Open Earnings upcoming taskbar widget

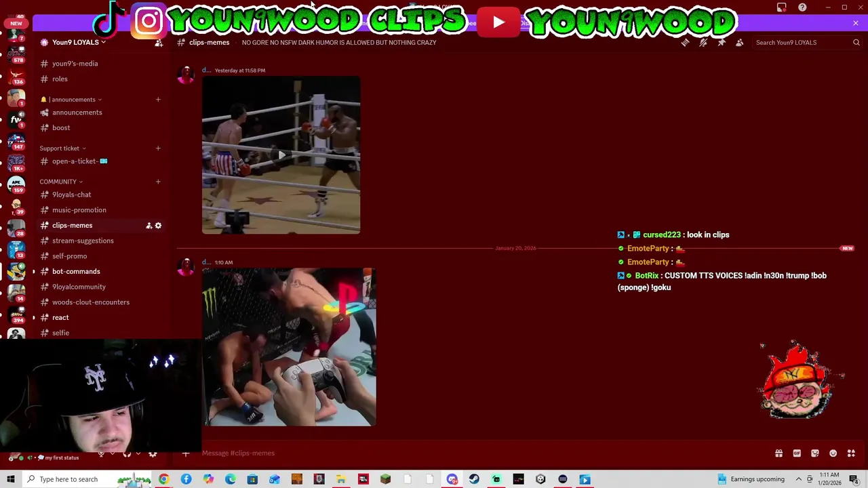pos(750,479)
